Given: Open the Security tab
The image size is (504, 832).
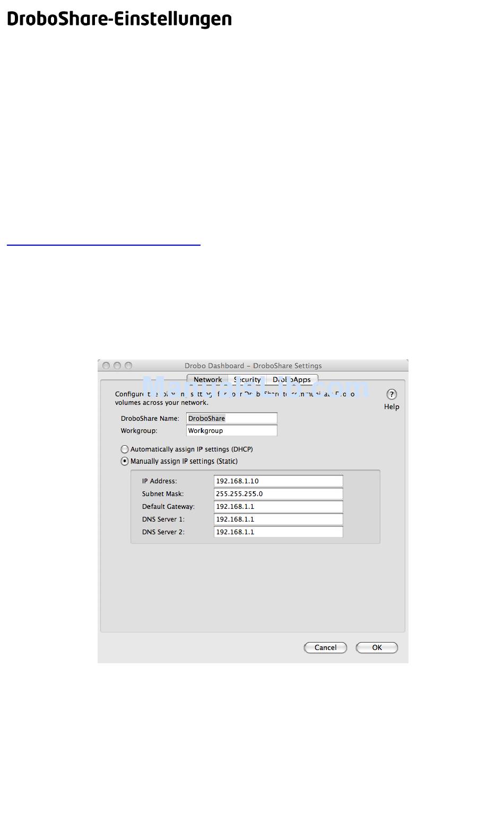Looking at the screenshot, I should click(x=247, y=380).
